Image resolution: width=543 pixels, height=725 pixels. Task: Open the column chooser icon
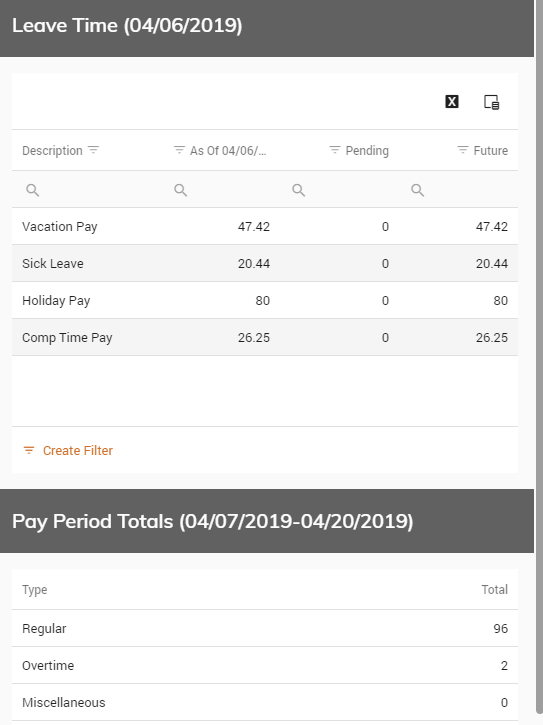tap(491, 102)
